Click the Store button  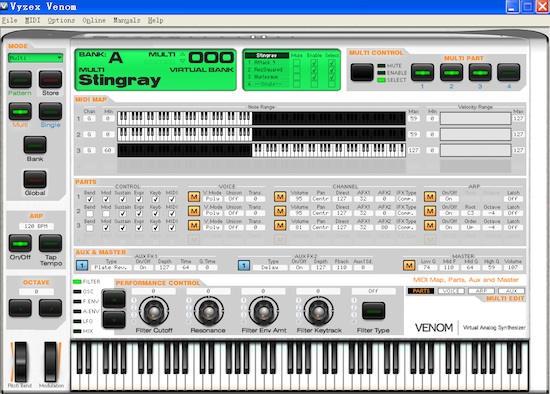point(50,79)
